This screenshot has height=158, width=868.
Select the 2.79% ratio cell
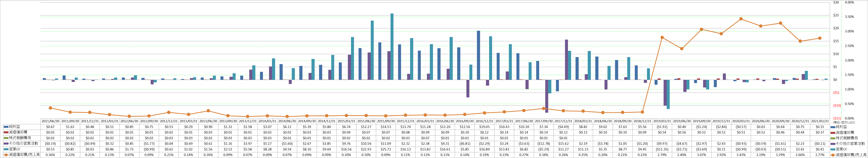click(662, 155)
